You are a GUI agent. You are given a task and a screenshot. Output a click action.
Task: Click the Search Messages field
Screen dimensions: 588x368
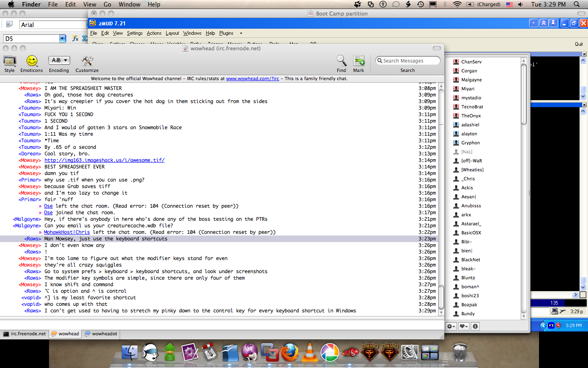tap(410, 61)
